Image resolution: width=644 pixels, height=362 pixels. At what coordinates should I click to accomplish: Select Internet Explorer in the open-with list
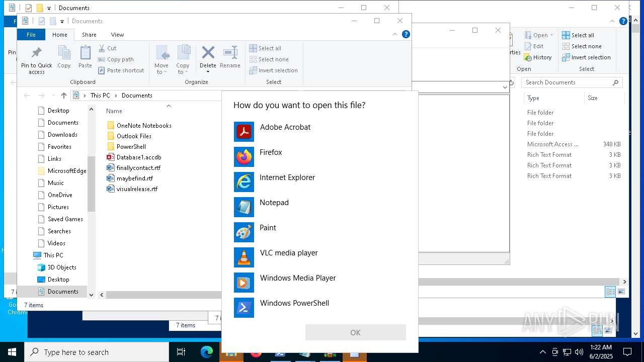(x=320, y=182)
